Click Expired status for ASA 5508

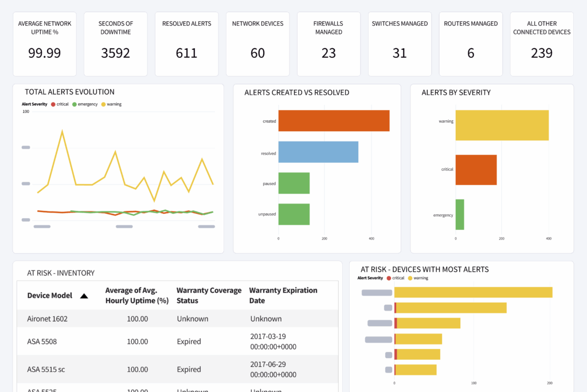[189, 342]
